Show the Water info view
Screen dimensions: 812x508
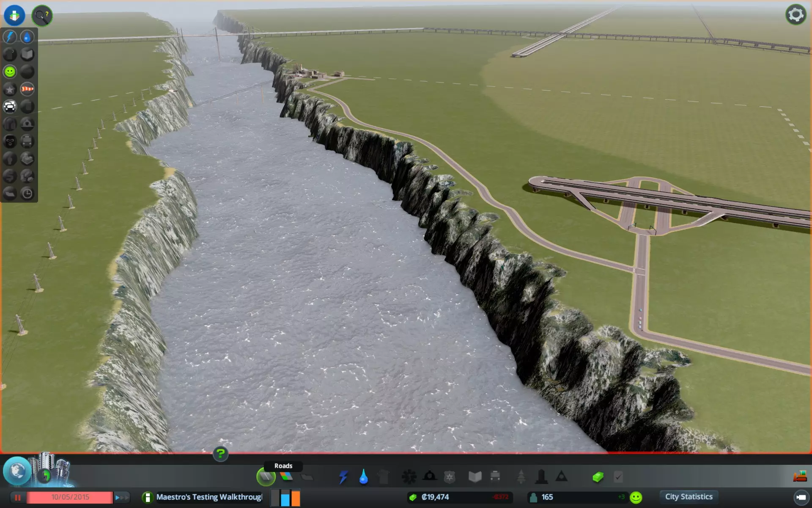pos(27,37)
